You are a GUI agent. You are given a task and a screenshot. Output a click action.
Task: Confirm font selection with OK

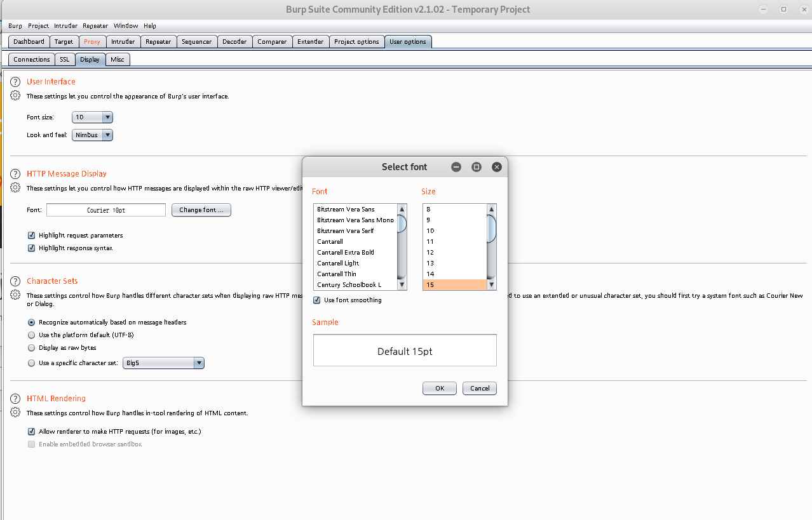coord(440,389)
